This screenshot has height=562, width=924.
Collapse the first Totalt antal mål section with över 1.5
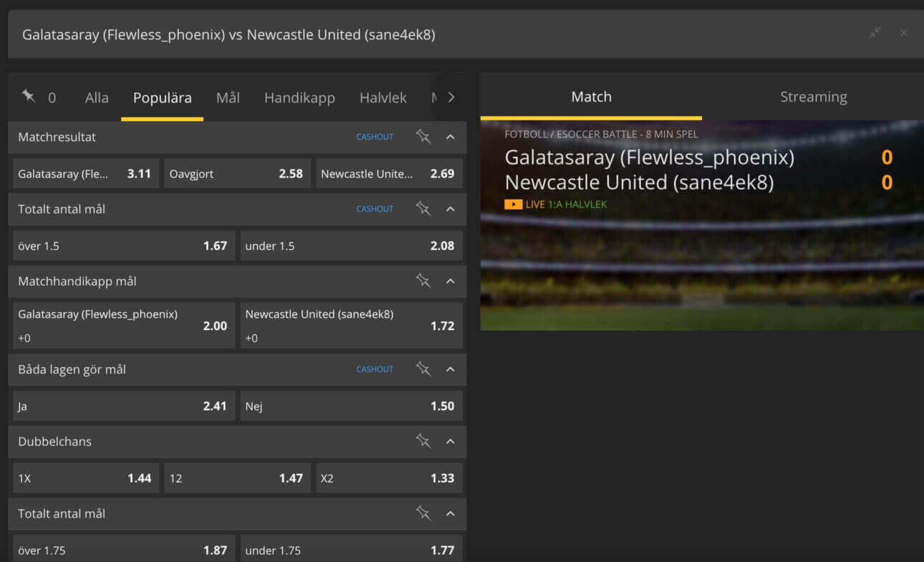451,209
